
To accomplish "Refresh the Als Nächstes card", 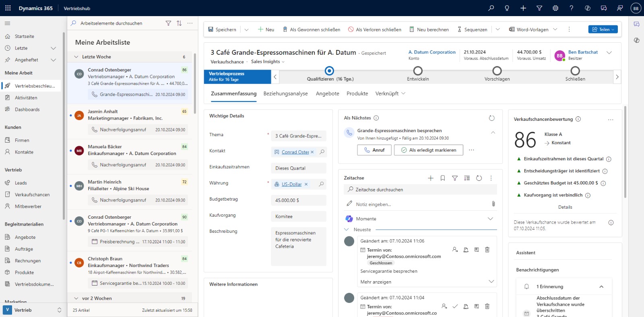I will tap(491, 118).
